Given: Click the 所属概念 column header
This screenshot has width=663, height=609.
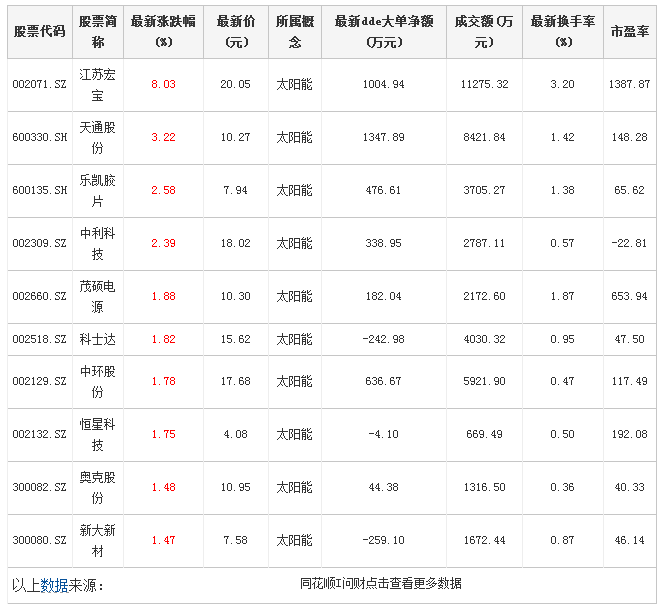Looking at the screenshot, I should tap(295, 31).
